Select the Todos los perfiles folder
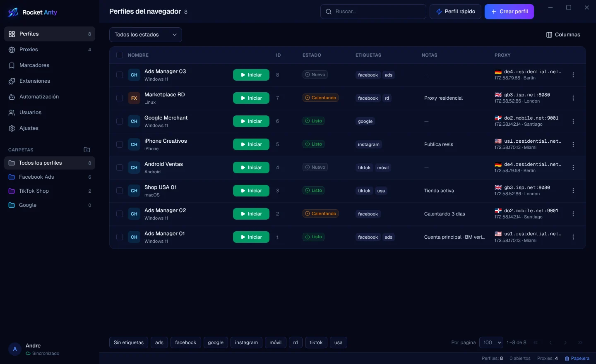The height and width of the screenshot is (364, 596). click(50, 163)
